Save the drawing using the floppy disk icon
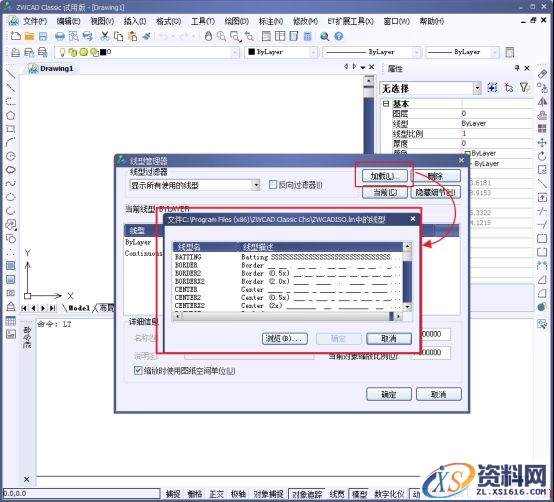This screenshot has height=502, width=554. pos(43,36)
